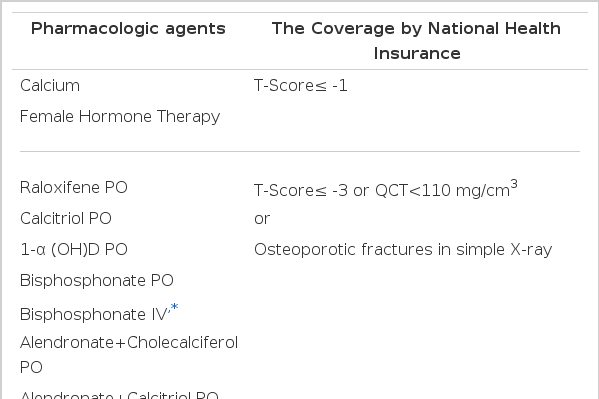Viewport: 599px width, 399px height.
Task: Click the Pharmacologic agents column header
Action: click(x=128, y=29)
